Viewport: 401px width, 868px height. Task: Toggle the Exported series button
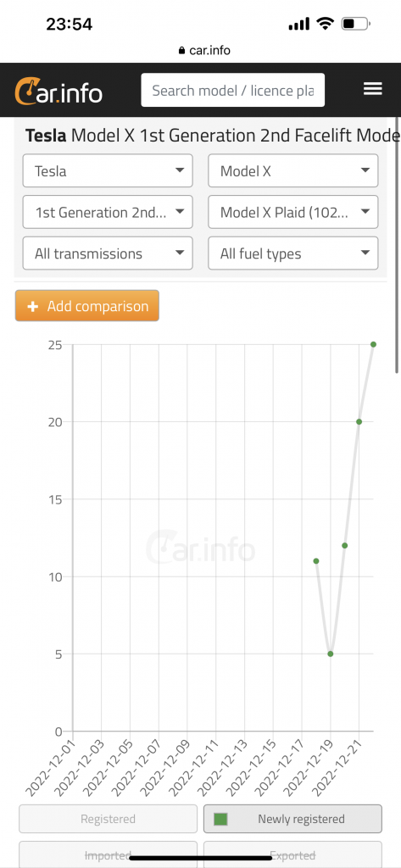click(292, 854)
